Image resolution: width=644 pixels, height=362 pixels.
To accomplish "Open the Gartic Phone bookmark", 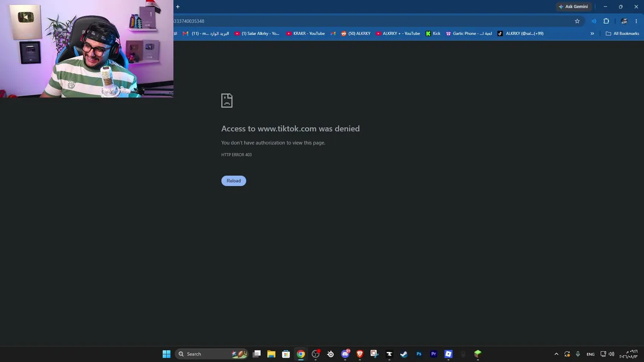I will [469, 34].
